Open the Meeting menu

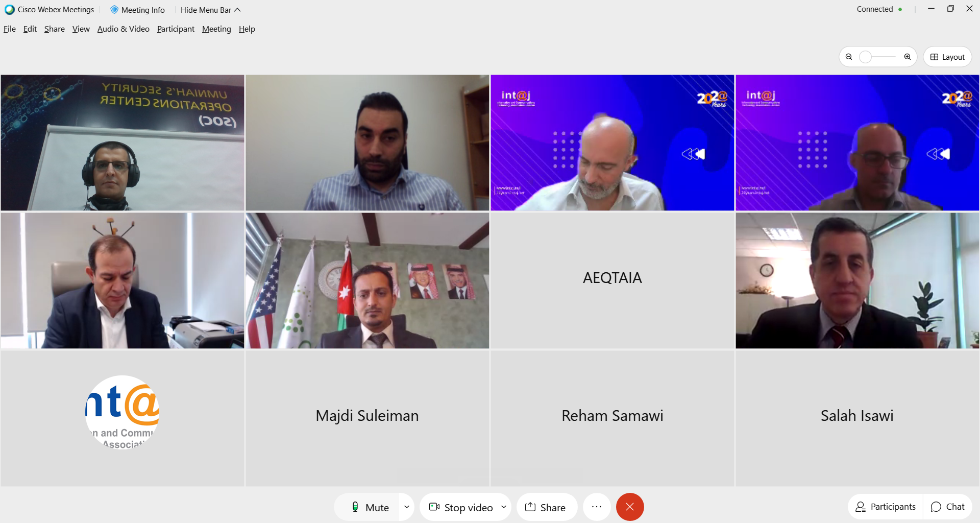tap(216, 29)
